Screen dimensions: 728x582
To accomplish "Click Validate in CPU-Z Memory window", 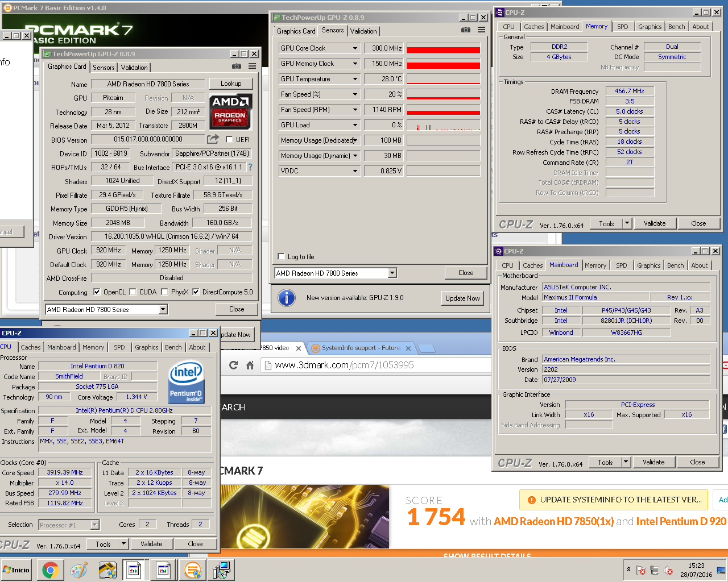I will (x=655, y=223).
